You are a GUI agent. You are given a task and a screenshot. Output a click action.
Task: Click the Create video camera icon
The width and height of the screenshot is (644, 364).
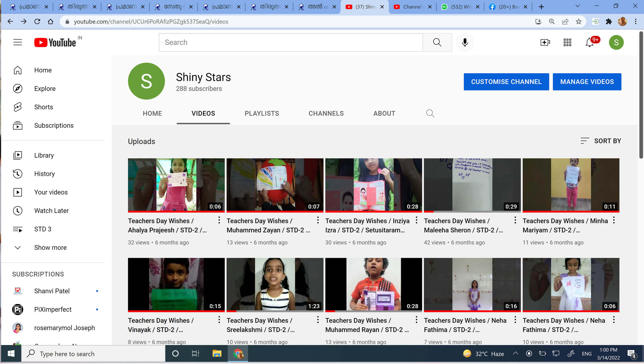[545, 42]
